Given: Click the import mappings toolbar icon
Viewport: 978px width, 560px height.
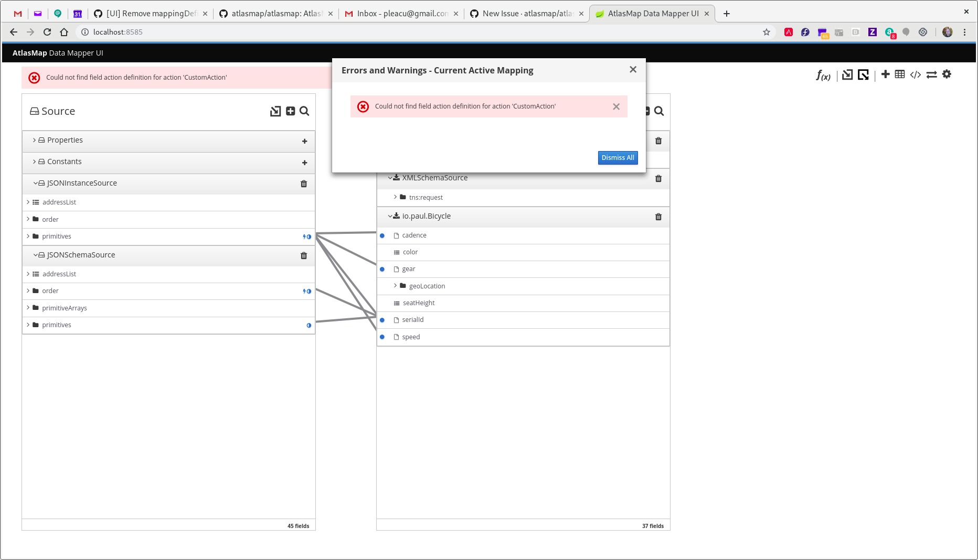Looking at the screenshot, I should pyautogui.click(x=847, y=74).
